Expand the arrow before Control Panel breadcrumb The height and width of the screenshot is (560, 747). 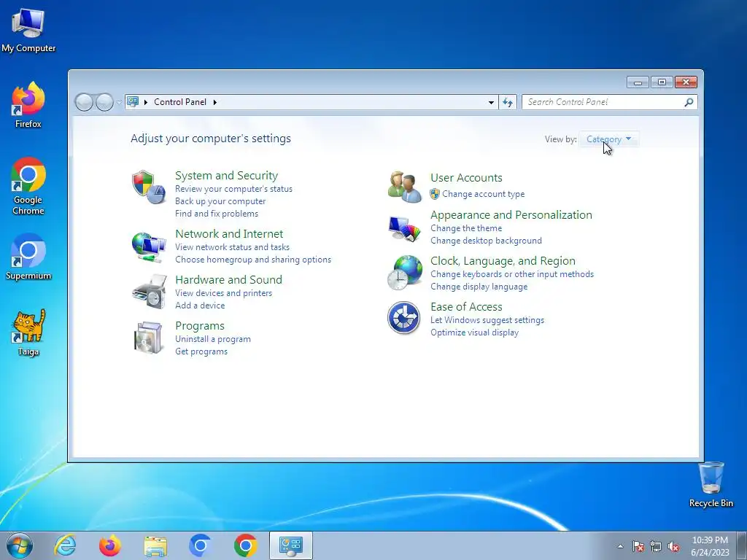coord(146,102)
